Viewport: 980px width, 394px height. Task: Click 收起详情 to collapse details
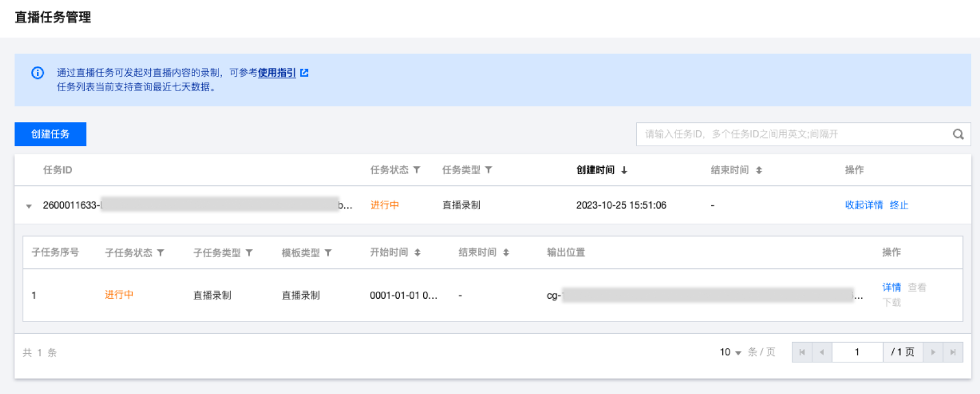[864, 205]
